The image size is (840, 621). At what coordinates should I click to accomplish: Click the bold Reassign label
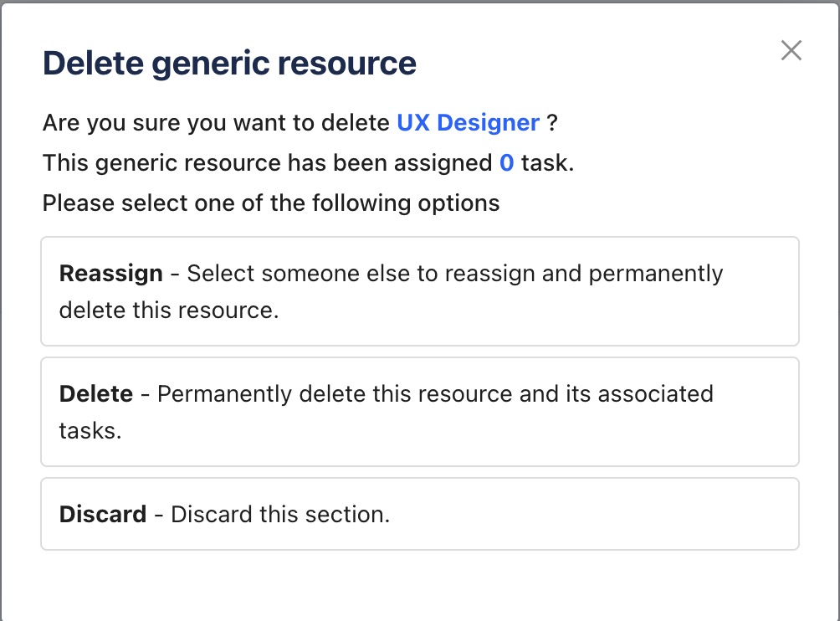click(110, 274)
